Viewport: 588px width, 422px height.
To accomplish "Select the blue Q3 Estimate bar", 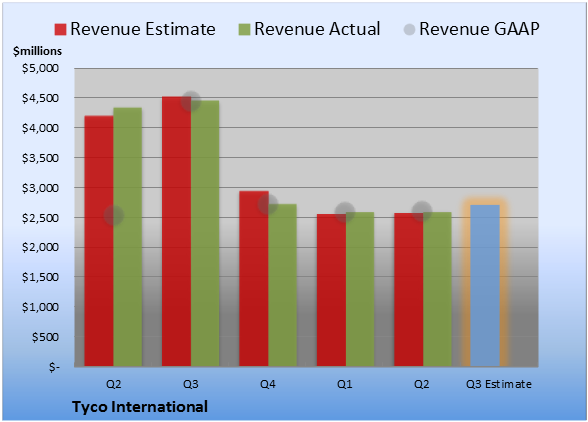I will point(485,285).
